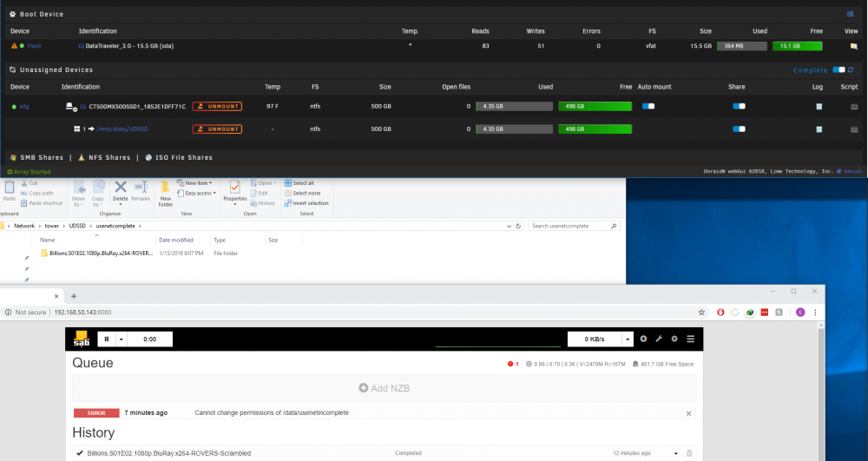Unmount the /mnt/disks/UDSSD partition
This screenshot has width=868, height=461.
coord(217,129)
